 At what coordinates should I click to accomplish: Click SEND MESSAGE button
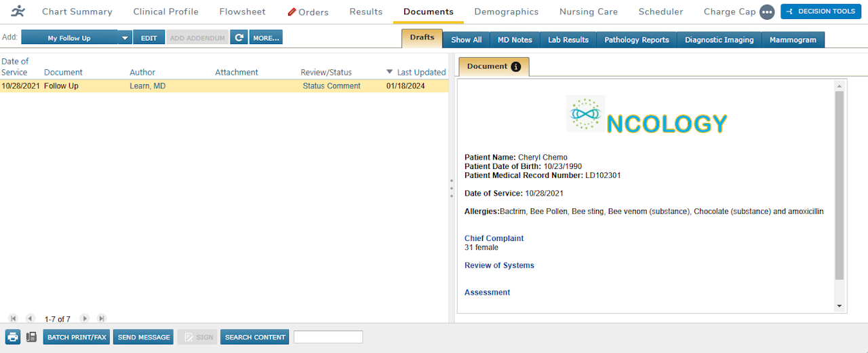pos(144,337)
